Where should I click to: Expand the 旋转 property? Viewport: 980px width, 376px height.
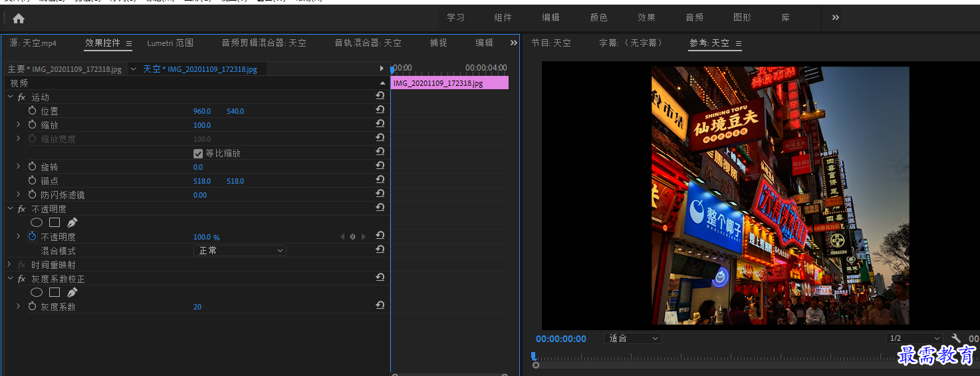(x=19, y=166)
